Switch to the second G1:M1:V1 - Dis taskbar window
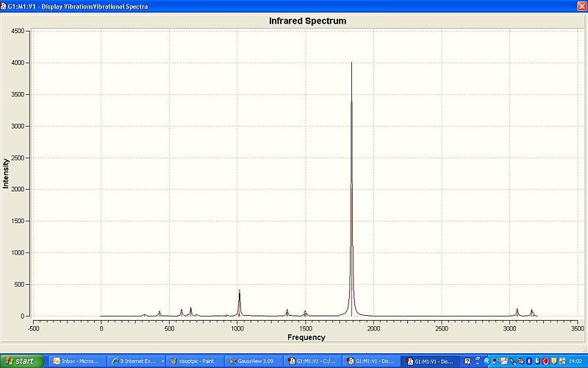The height and width of the screenshot is (368, 588). (x=370, y=361)
